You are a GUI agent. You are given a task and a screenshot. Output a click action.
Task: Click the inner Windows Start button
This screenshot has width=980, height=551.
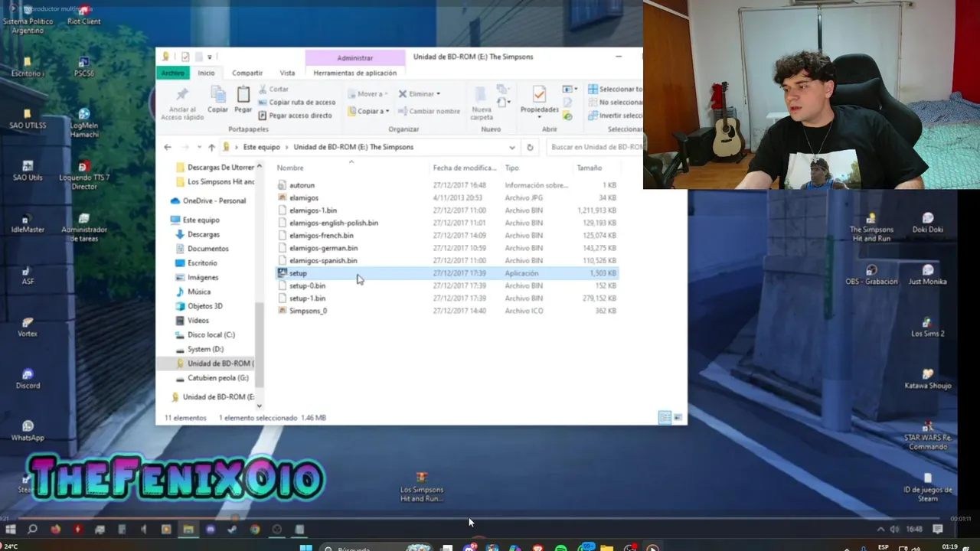(x=11, y=529)
